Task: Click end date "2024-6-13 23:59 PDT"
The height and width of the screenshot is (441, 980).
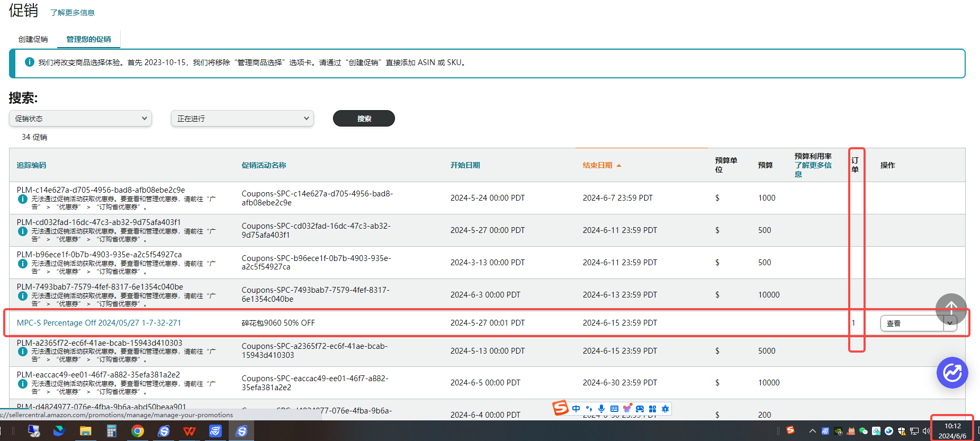Action: (x=620, y=295)
